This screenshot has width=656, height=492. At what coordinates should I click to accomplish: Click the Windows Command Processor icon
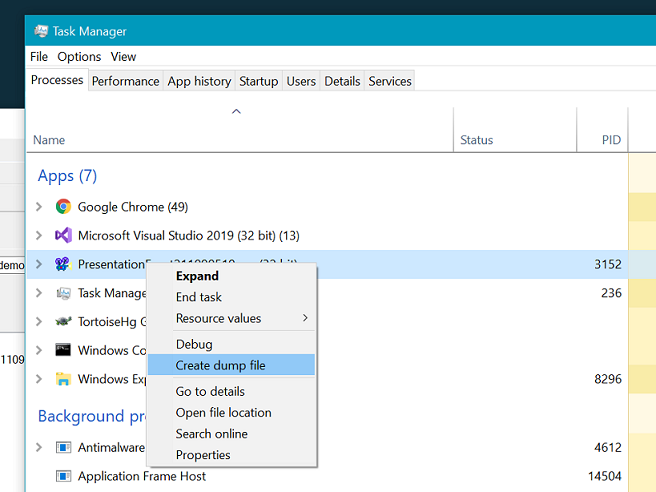click(x=63, y=351)
